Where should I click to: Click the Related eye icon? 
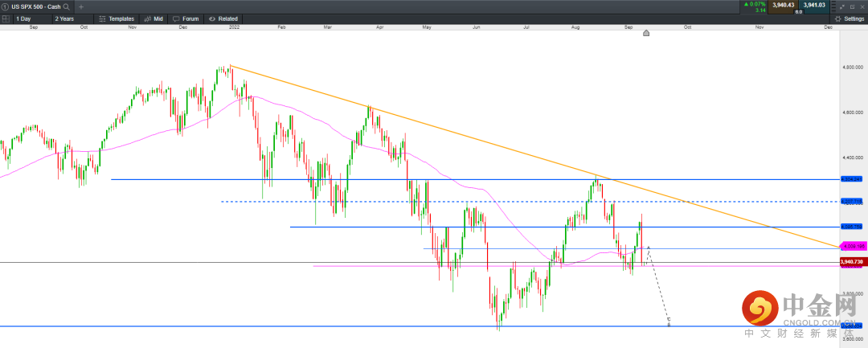click(212, 18)
